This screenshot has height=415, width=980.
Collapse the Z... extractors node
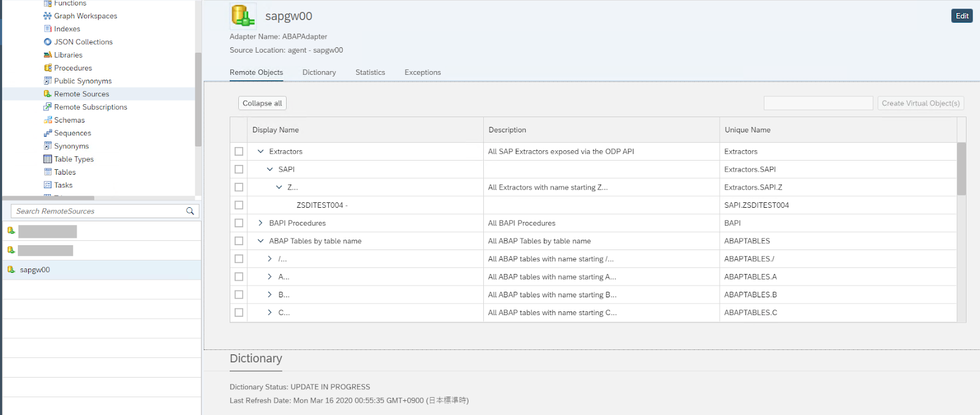(x=279, y=187)
